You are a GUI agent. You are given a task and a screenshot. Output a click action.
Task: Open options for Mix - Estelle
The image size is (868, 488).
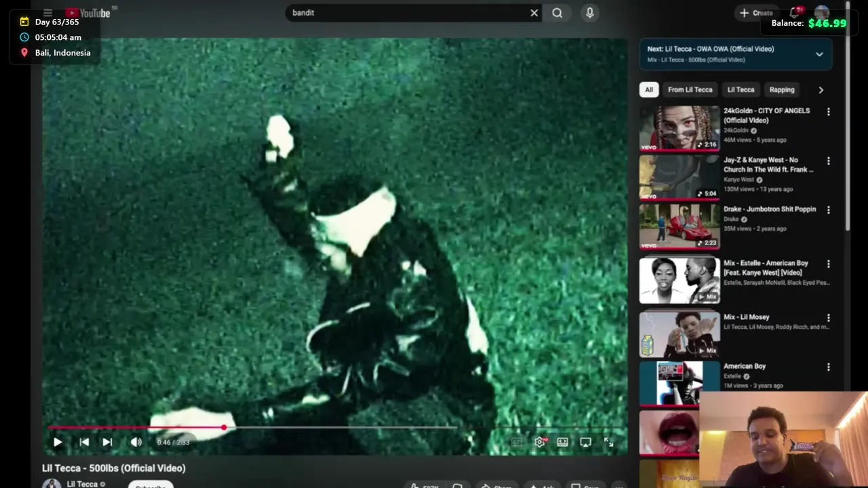pos(828,264)
